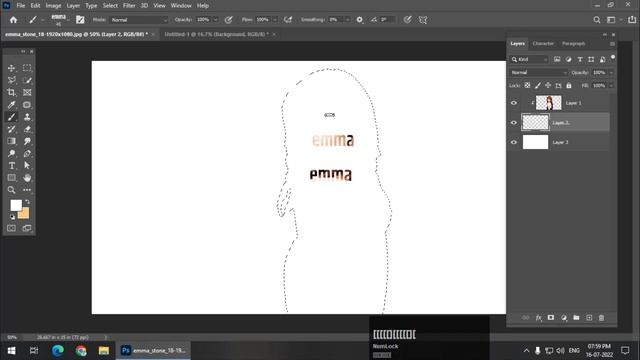Select the Lasso tool
The width and height of the screenshot is (640, 360).
[x=11, y=80]
